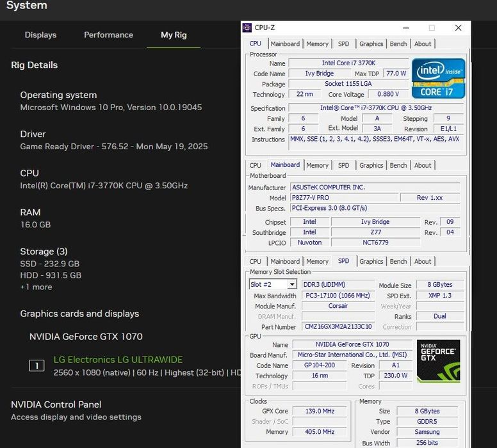The image size is (497, 448).
Task: Select About tab above Memory Slot Selection
Action: 423,261
